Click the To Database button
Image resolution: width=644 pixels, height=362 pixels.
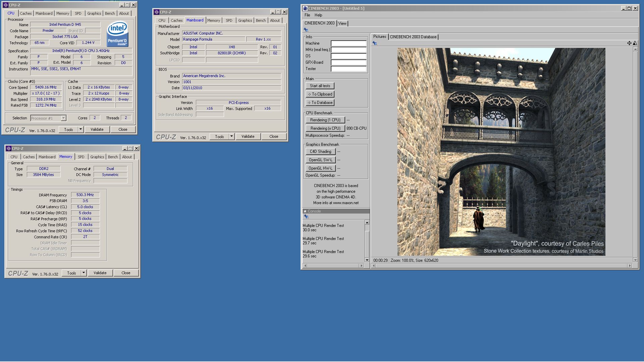(320, 103)
